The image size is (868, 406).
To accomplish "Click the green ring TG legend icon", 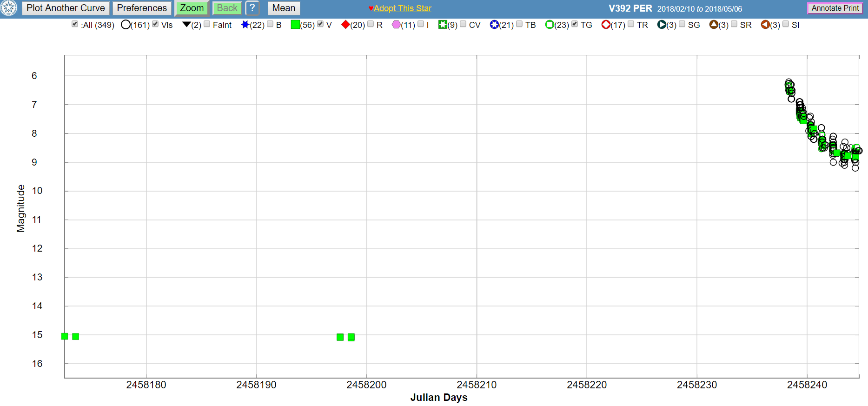I will (550, 25).
